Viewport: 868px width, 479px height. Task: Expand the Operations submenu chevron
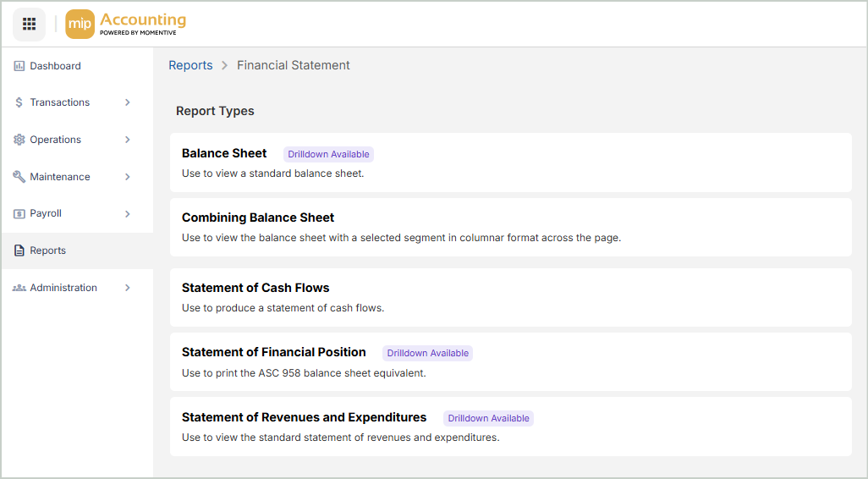[128, 140]
